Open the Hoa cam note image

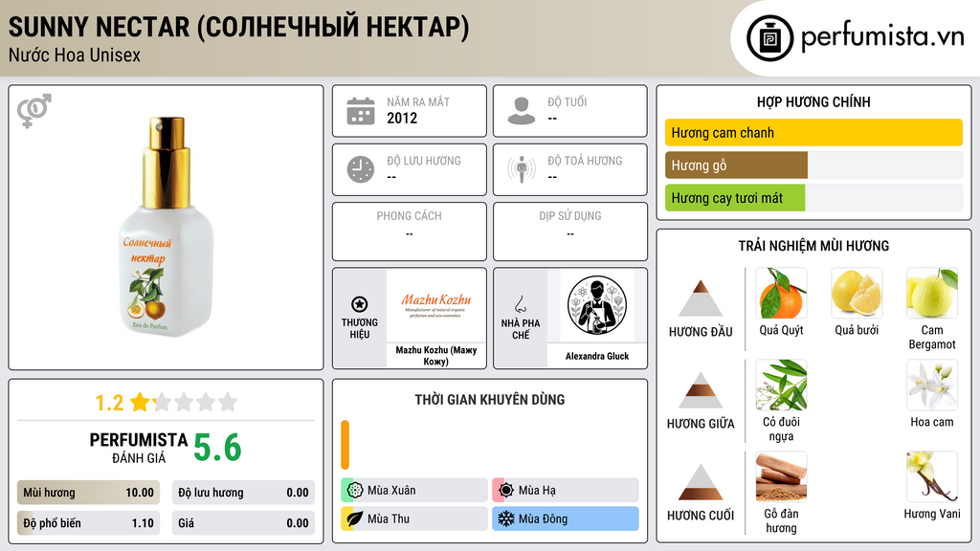click(x=932, y=386)
